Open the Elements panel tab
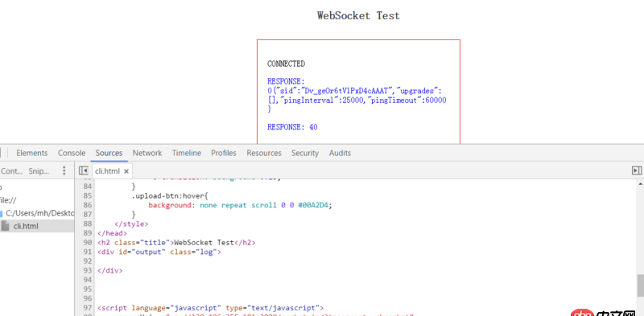 (x=31, y=153)
